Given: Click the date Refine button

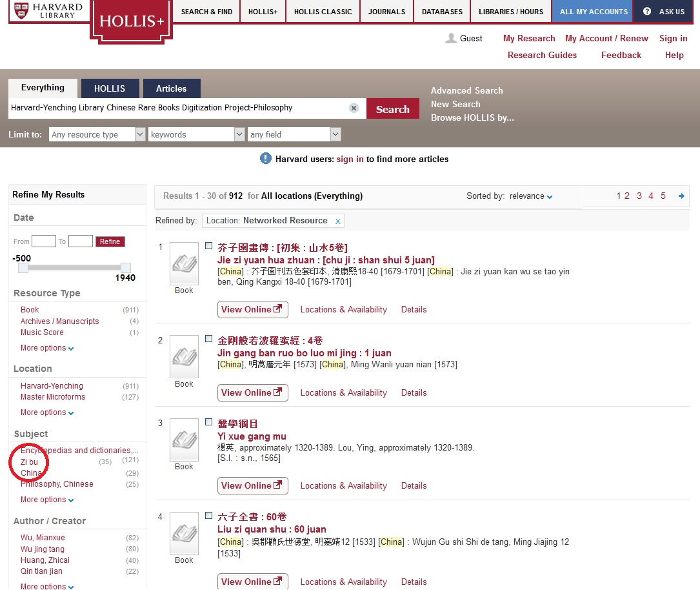Looking at the screenshot, I should point(110,241).
